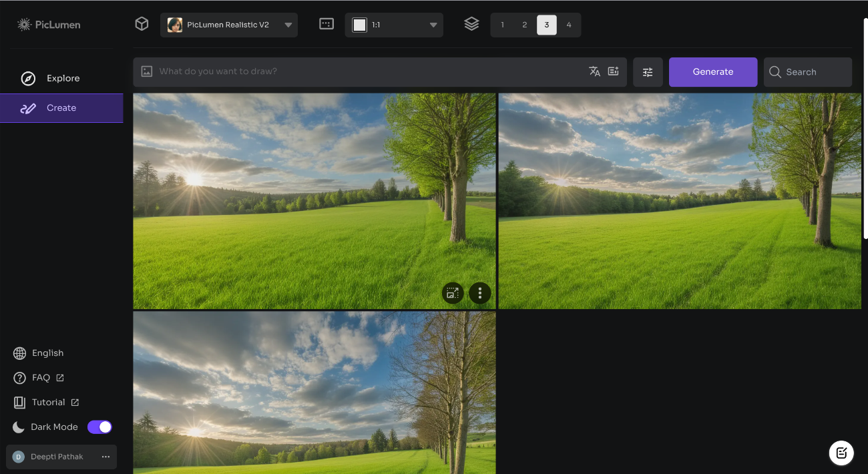Open the upscale icon on the first image
The height and width of the screenshot is (474, 868).
point(453,293)
